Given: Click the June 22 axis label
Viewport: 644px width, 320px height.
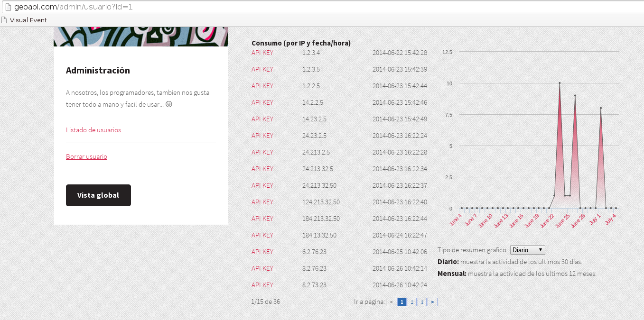Looking at the screenshot, I should 547,221.
